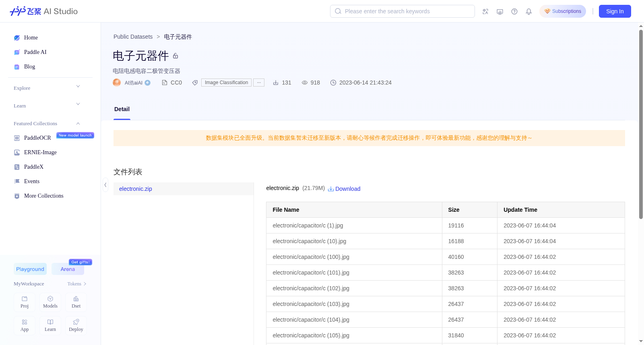Open the App workspace tile
This screenshot has width=644, height=345.
point(25,326)
